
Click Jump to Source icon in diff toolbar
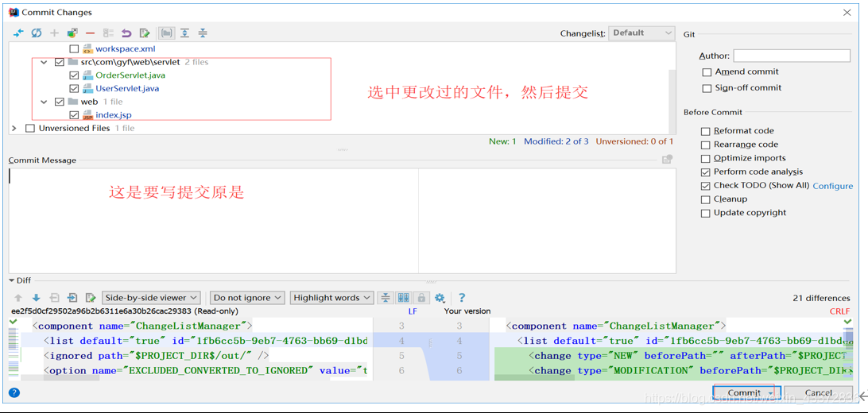click(91, 298)
